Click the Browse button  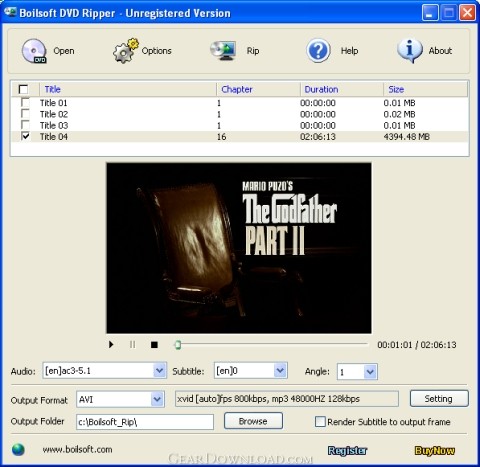point(253,421)
